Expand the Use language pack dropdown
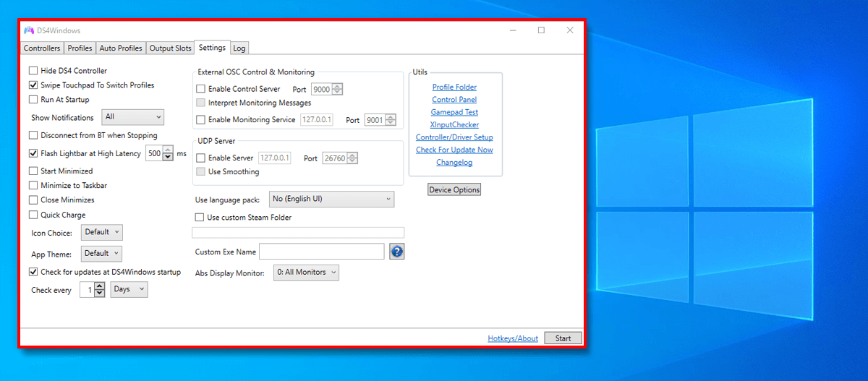Image resolution: width=868 pixels, height=381 pixels. 331,199
